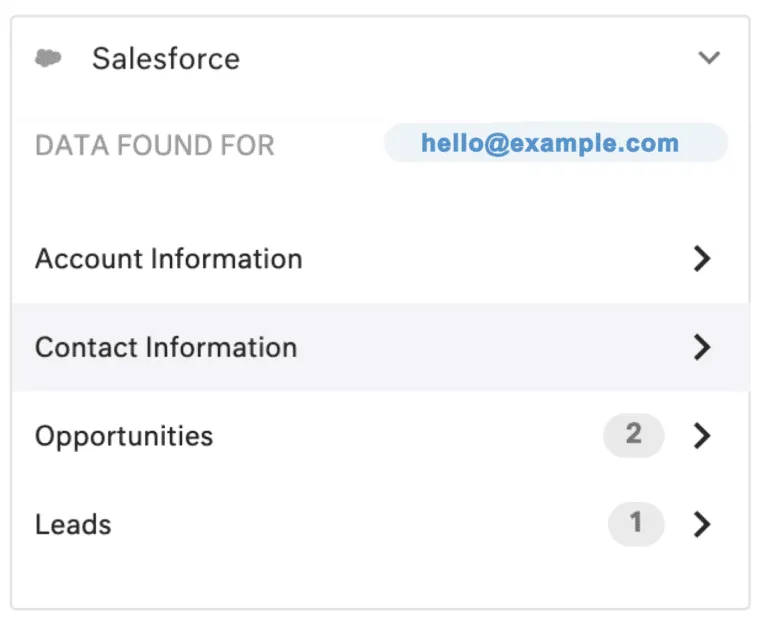Open the Opportunities label
This screenshot has height=635, width=768.
coord(124,436)
